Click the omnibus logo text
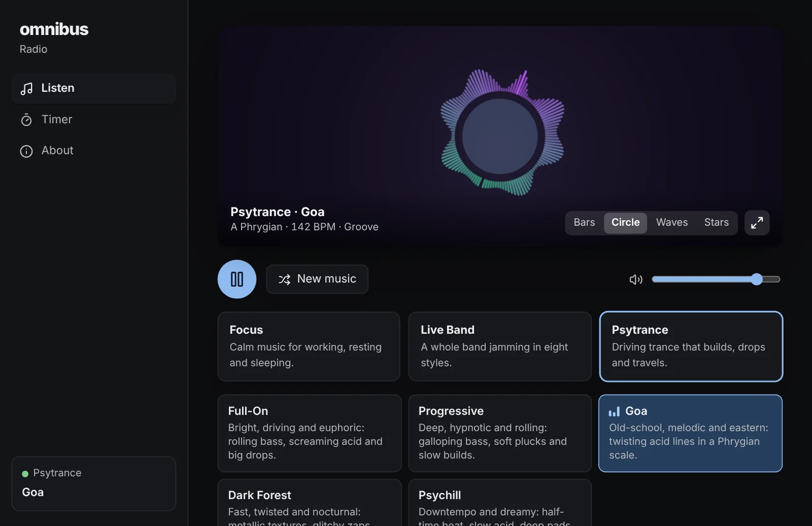The width and height of the screenshot is (812, 526). pyautogui.click(x=54, y=29)
